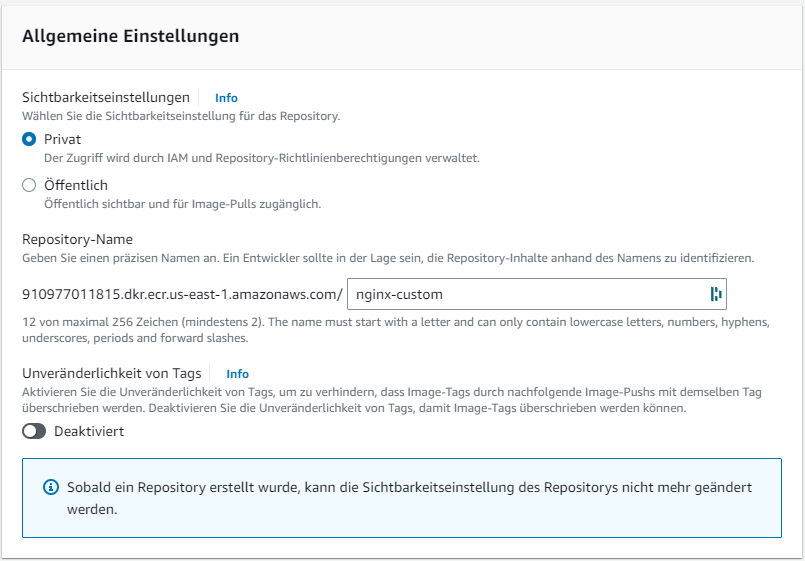The image size is (805, 561).
Task: Focus the nginx-custom repository name field
Action: click(x=525, y=294)
